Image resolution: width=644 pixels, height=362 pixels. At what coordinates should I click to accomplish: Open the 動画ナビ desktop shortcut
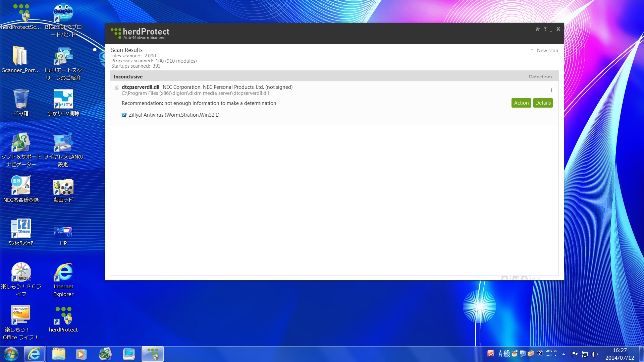63,191
